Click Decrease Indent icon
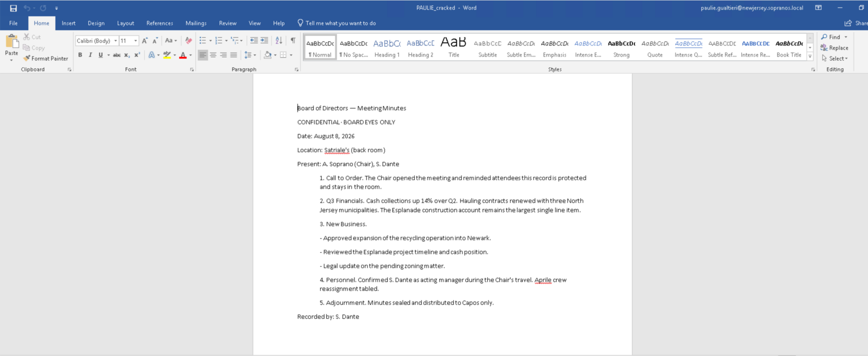This screenshot has height=356, width=868. pyautogui.click(x=254, y=40)
